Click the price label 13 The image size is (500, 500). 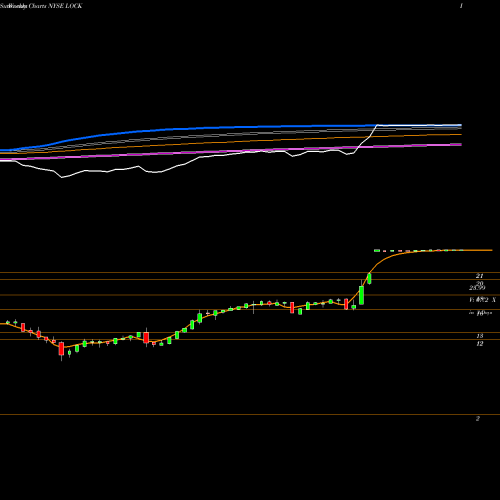pos(480,336)
